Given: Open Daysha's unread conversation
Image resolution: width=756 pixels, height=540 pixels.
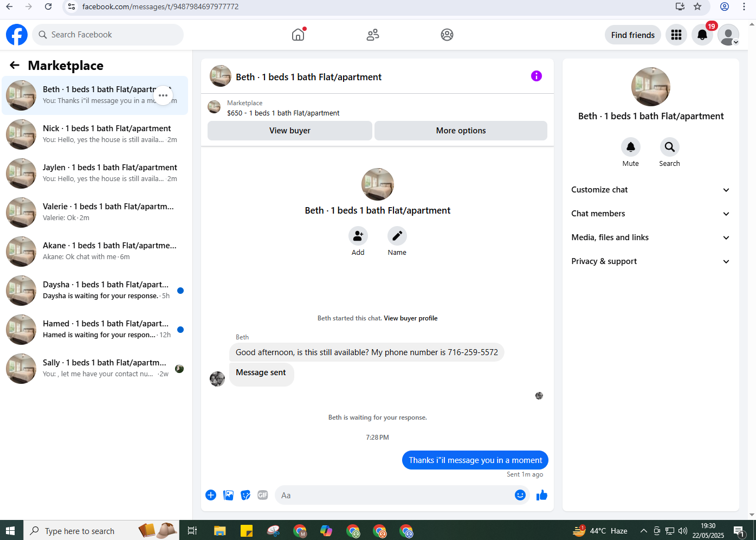Looking at the screenshot, I should pos(95,291).
